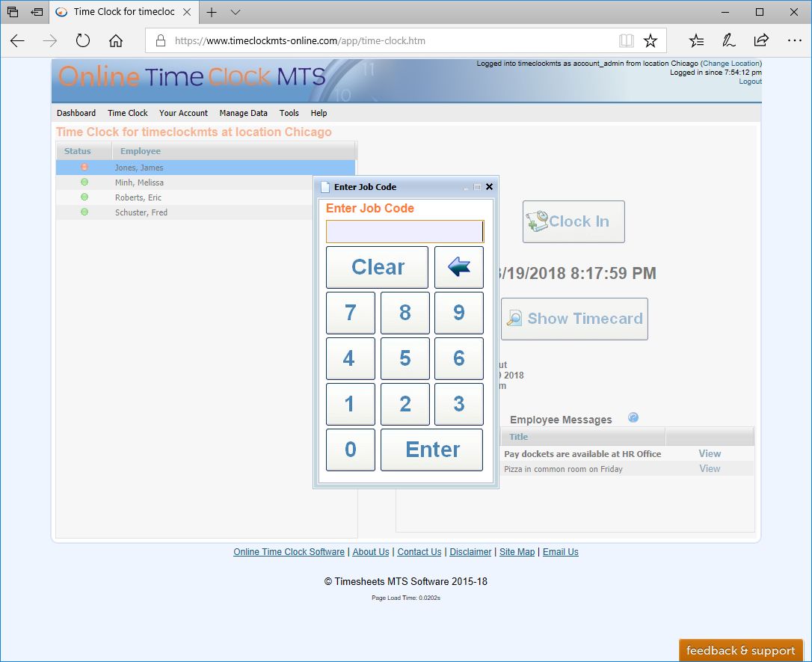Click the browser Forward arrow
812x662 pixels.
[x=49, y=41]
